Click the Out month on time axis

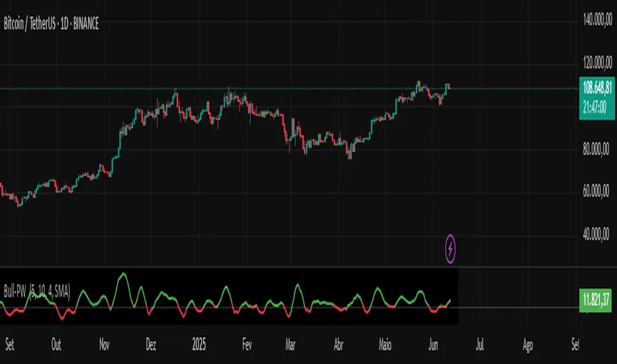pyautogui.click(x=56, y=345)
